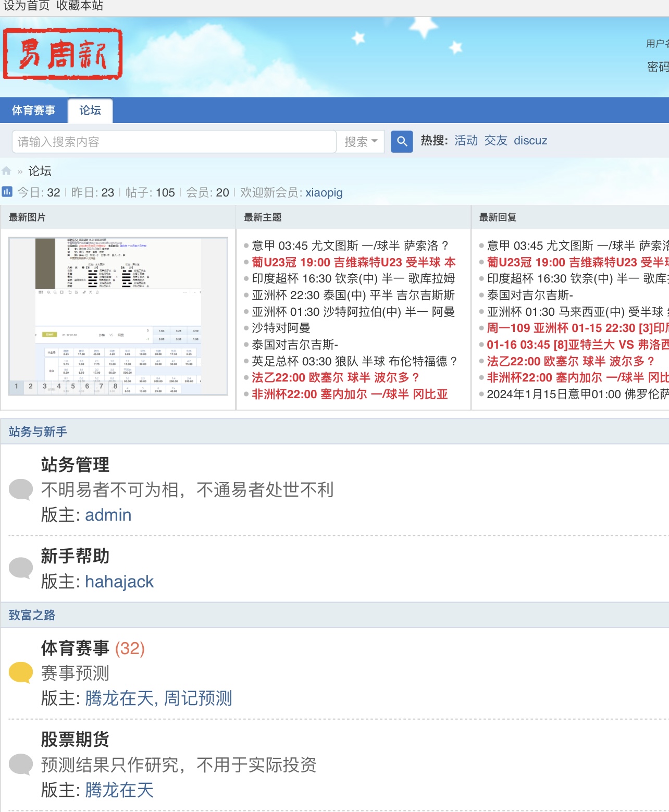669x812 pixels.
Task: Click the gray bubble icon beside 新手帮助
Action: [x=21, y=568]
